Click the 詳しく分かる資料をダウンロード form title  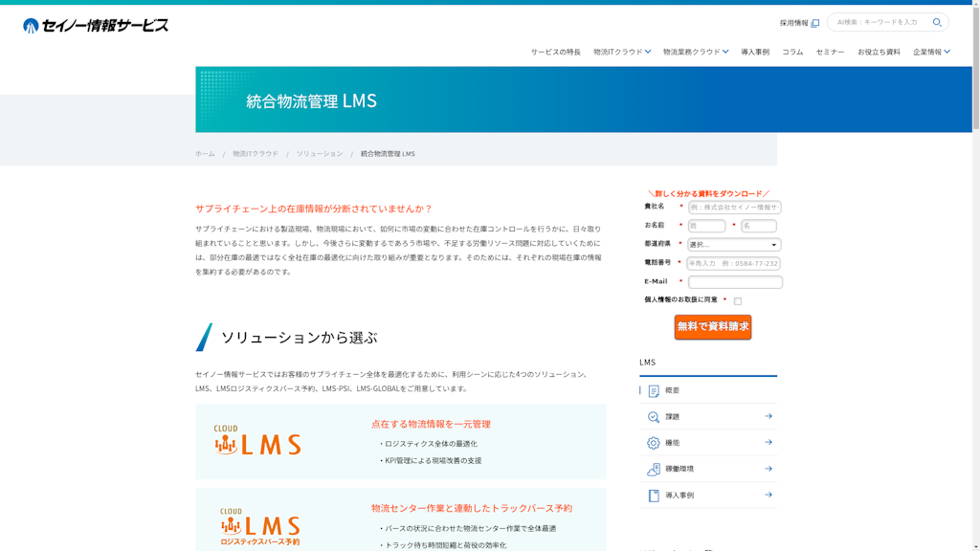tap(709, 193)
